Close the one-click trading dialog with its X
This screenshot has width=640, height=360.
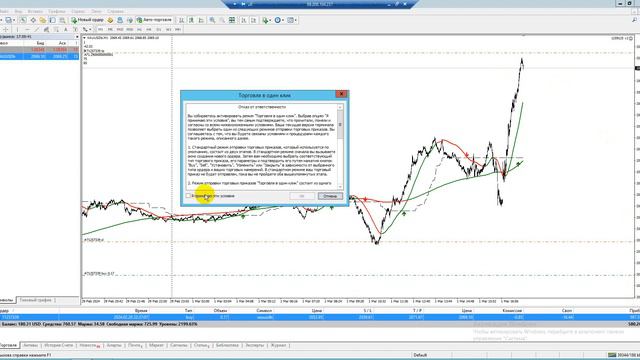pyautogui.click(x=341, y=94)
